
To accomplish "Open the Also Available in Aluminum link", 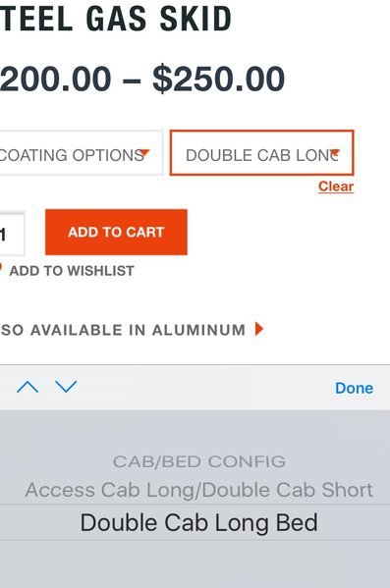I will [123, 330].
